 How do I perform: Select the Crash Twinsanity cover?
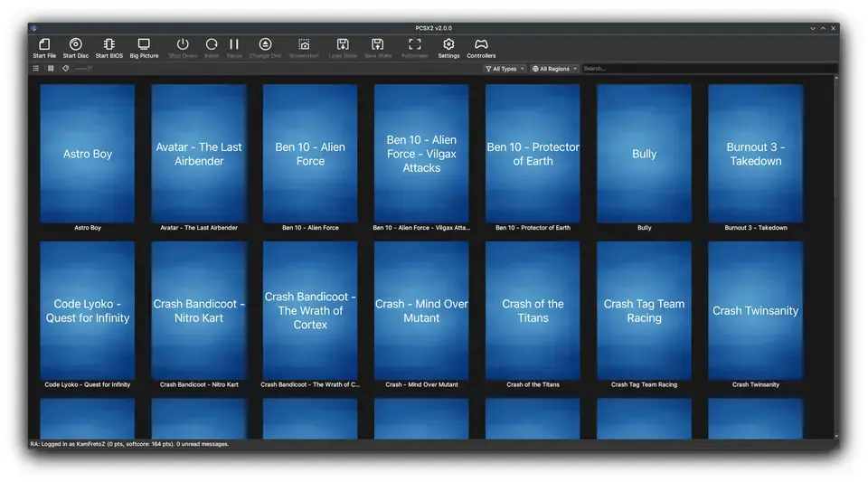(x=756, y=310)
